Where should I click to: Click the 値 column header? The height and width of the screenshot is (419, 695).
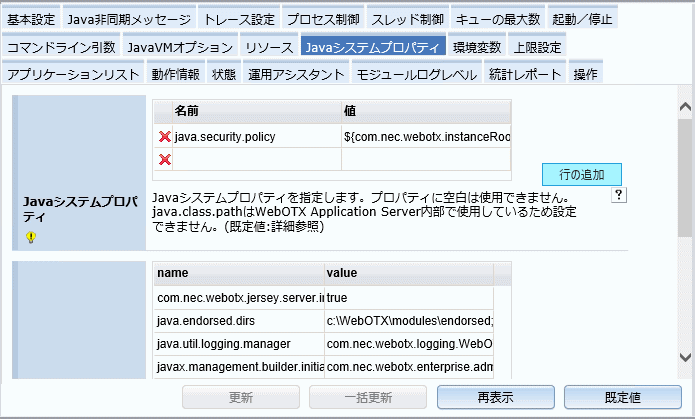point(426,111)
